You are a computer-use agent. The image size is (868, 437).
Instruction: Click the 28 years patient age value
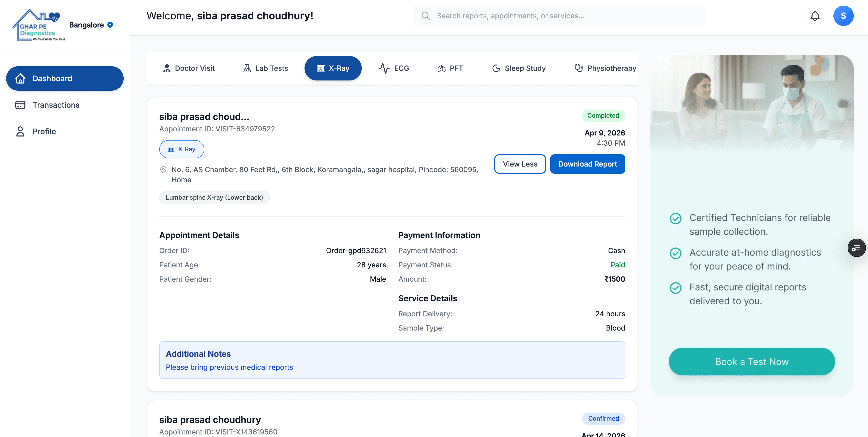pos(371,265)
